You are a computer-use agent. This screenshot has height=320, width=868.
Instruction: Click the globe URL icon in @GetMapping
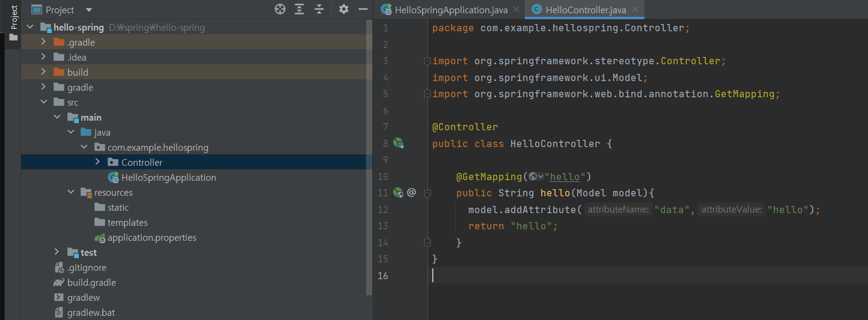click(533, 177)
